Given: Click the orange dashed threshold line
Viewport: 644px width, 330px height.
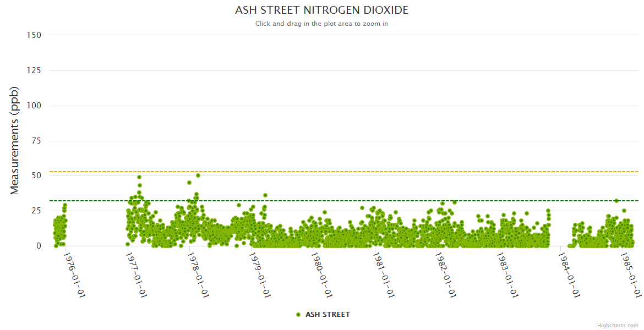Looking at the screenshot, I should pyautogui.click(x=385, y=172).
